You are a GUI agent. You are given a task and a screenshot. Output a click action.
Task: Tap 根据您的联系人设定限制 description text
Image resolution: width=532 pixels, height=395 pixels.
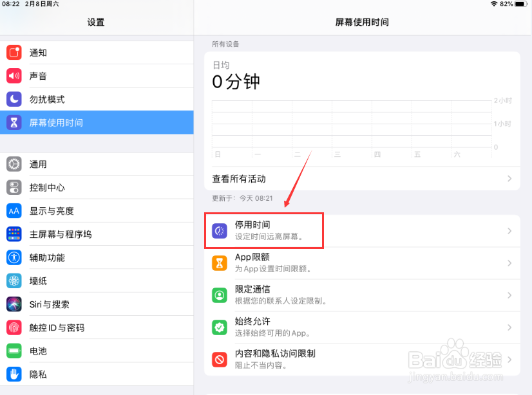281,301
